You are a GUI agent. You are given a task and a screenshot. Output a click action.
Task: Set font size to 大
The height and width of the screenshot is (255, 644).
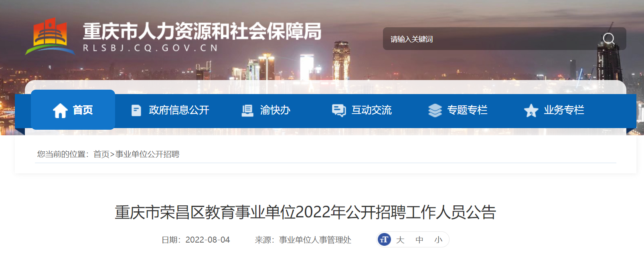pyautogui.click(x=400, y=240)
